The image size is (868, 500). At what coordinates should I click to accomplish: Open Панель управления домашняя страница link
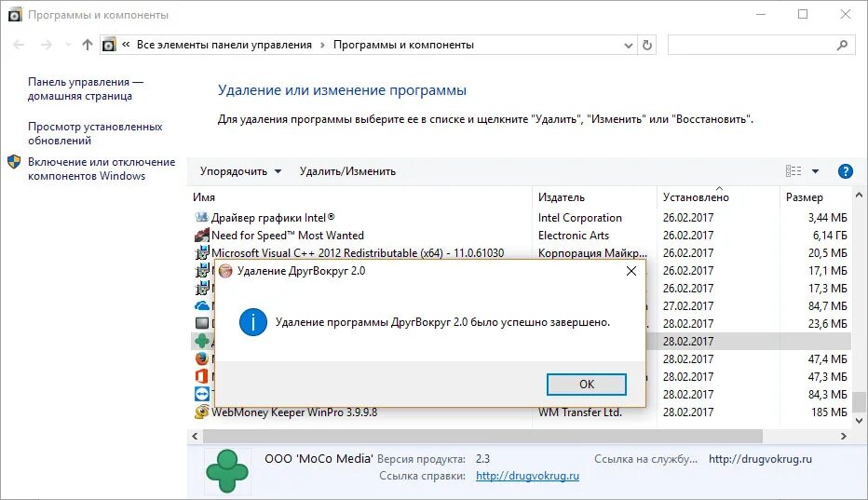coord(86,88)
